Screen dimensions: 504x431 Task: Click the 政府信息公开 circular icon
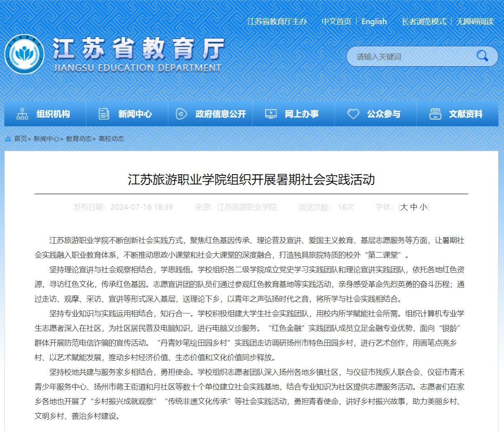pyautogui.click(x=181, y=114)
